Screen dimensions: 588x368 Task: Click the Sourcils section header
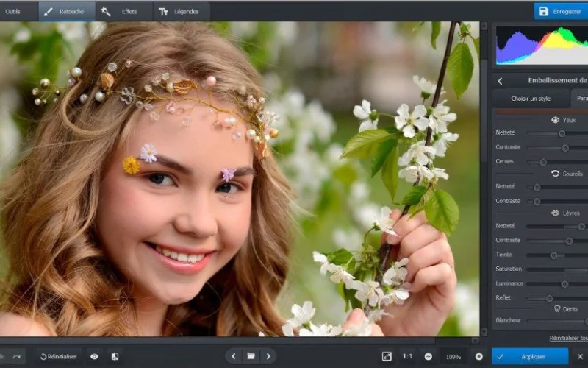tap(567, 174)
